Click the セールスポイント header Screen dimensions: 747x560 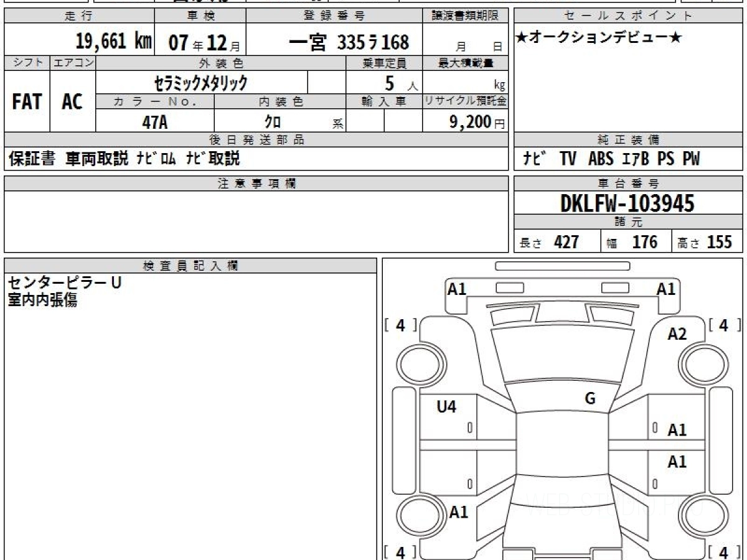coord(629,16)
